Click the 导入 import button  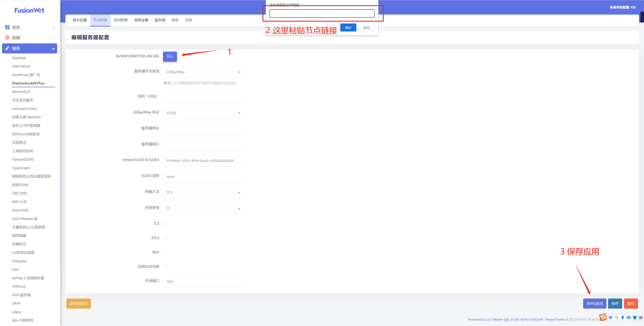(x=170, y=56)
